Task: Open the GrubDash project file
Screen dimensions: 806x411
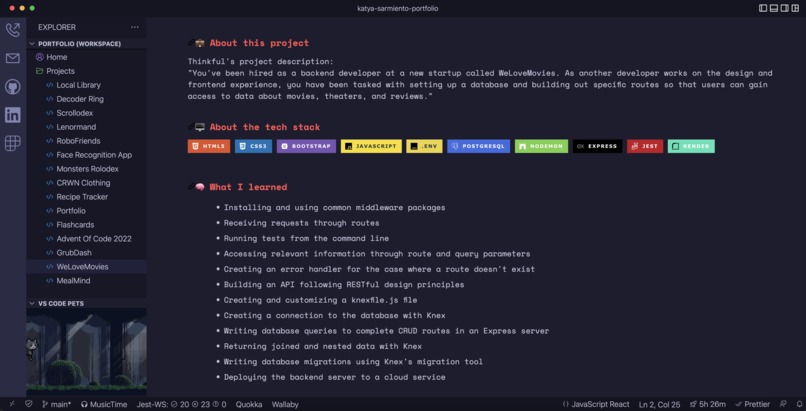Action: click(x=86, y=253)
